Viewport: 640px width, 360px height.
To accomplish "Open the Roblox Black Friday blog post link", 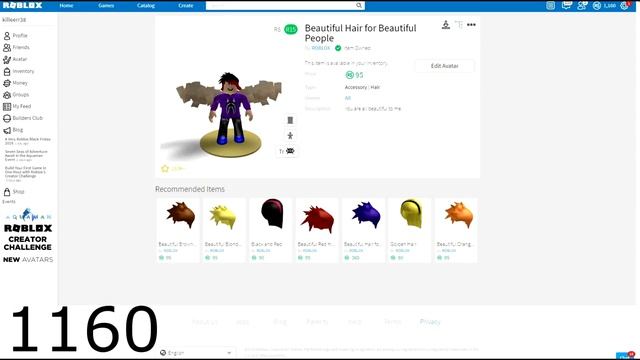I will [28, 141].
